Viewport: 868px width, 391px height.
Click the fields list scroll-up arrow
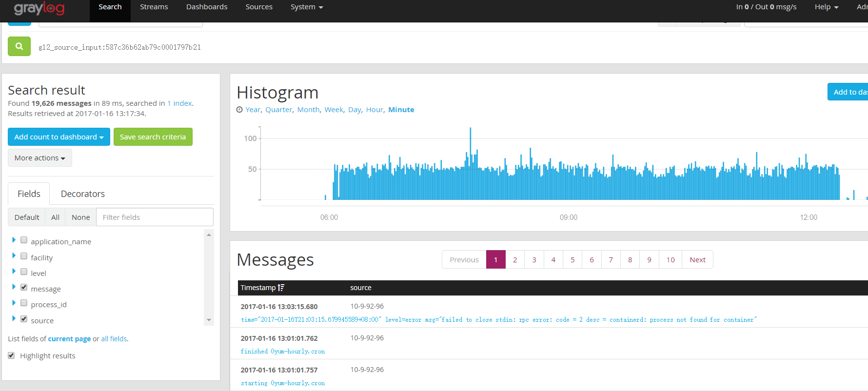(209, 235)
